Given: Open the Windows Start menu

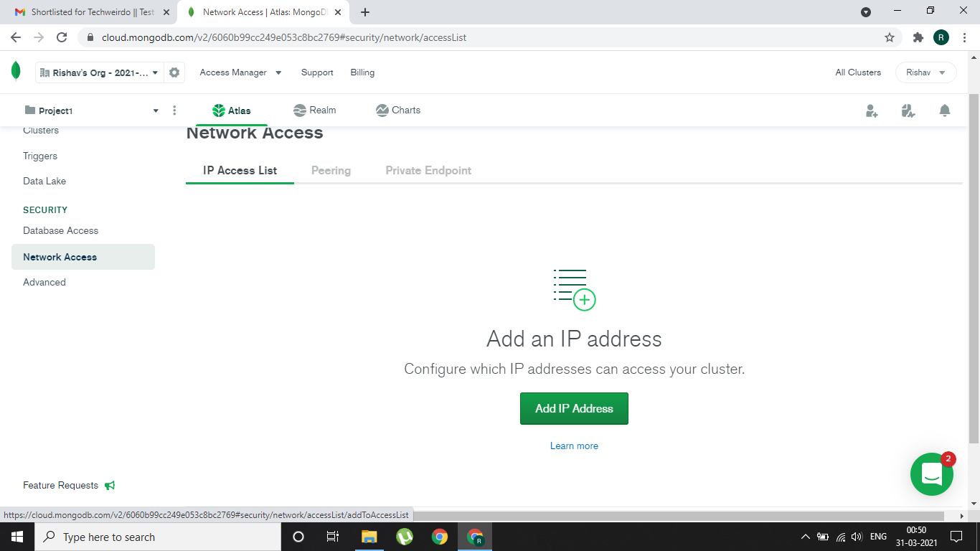Looking at the screenshot, I should pos(16,536).
